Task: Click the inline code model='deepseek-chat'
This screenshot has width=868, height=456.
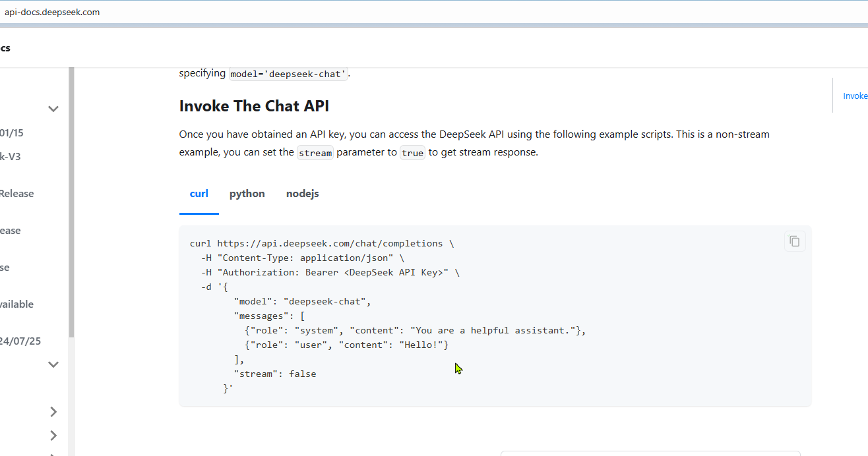Action: 288,74
